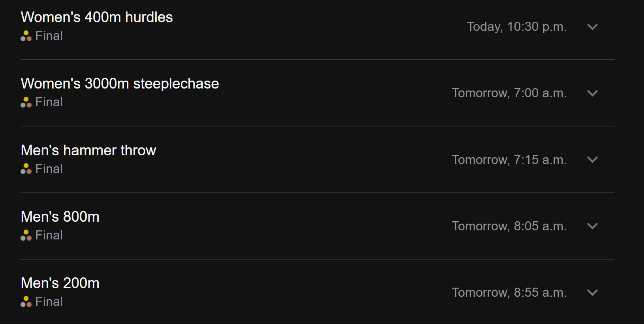Select Men's hammer throw event title
Image resolution: width=644 pixels, height=324 pixels.
[88, 151]
